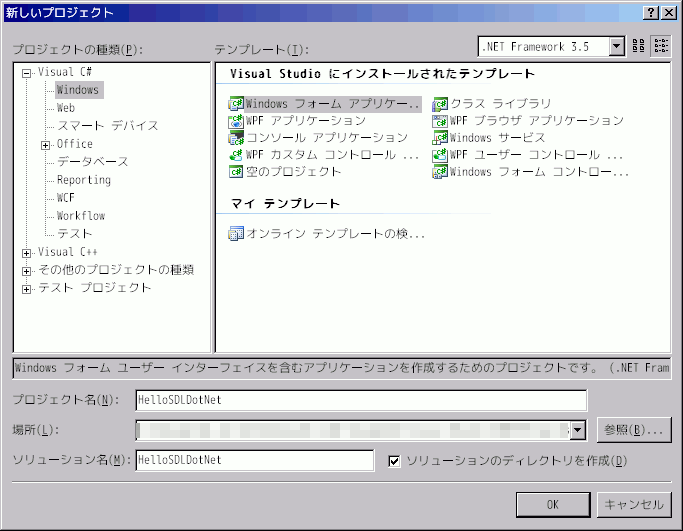The height and width of the screenshot is (531, 683).
Task: Click the 参照(B)... browse button
Action: pos(634,430)
